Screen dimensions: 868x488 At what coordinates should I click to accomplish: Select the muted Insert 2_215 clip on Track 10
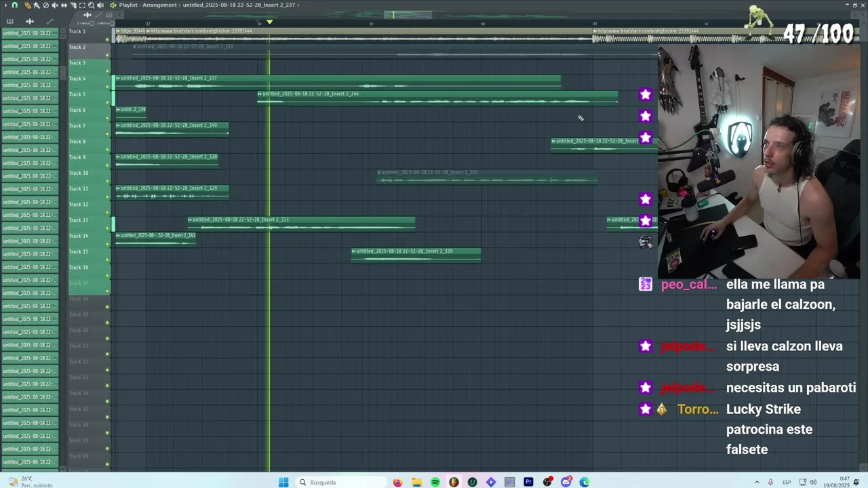(487, 176)
